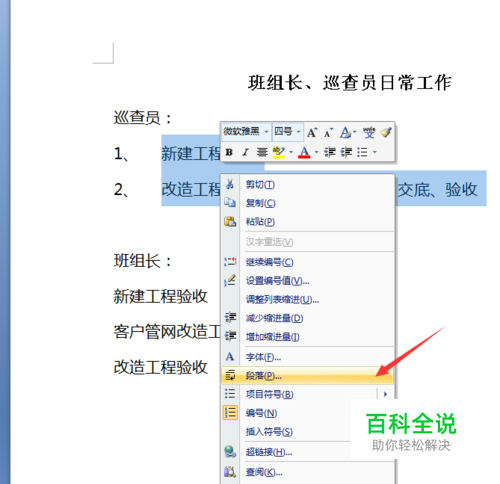Image resolution: width=500 pixels, height=484 pixels.
Task: Open quick styles icon in mini toolbar
Action: [345, 133]
